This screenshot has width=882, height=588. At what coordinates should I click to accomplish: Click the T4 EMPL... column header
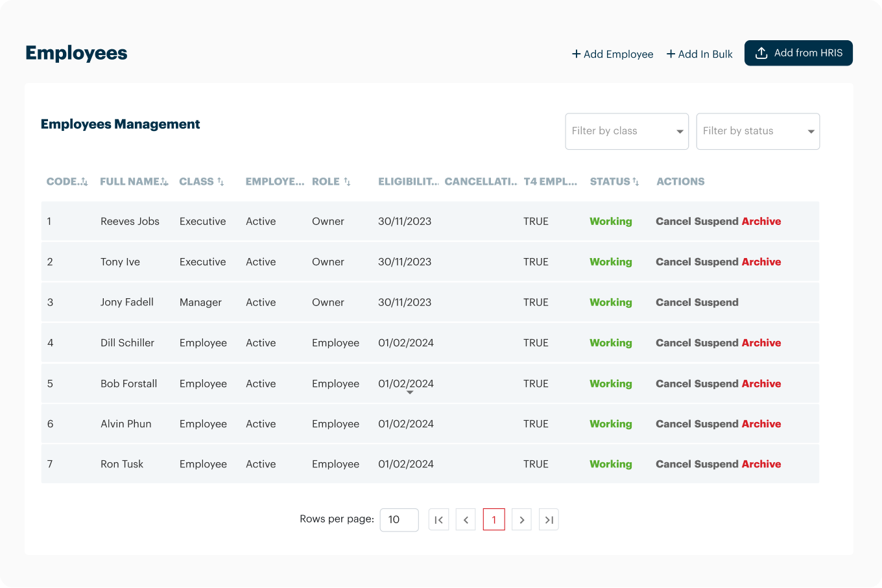click(551, 182)
